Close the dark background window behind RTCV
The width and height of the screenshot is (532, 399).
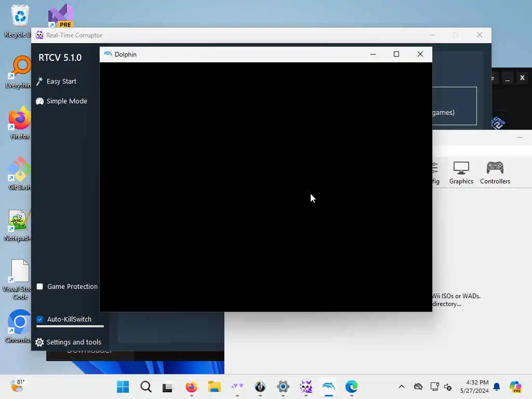click(x=522, y=78)
